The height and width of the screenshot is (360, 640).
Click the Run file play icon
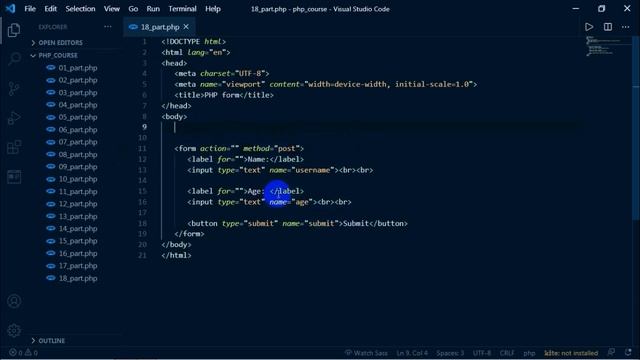(x=589, y=27)
